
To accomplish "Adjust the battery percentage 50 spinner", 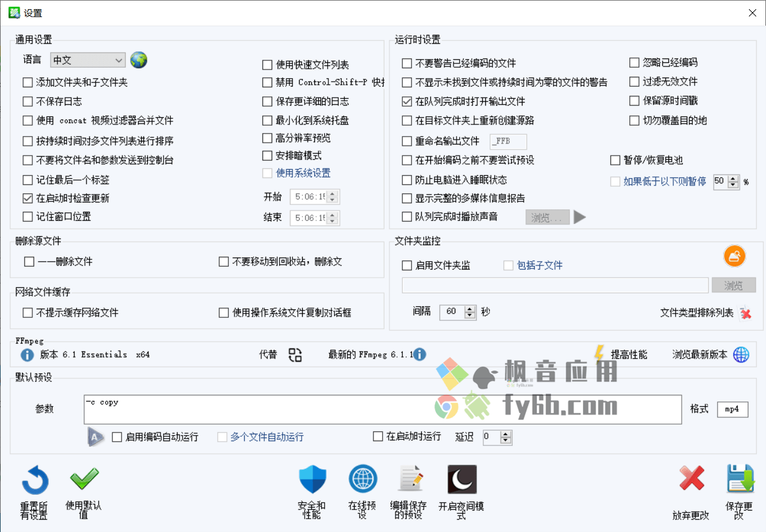I will click(733, 181).
